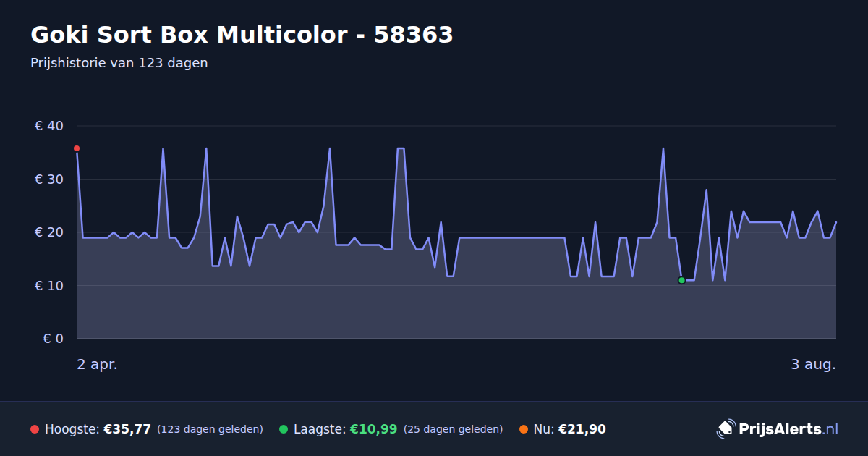Image resolution: width=868 pixels, height=456 pixels.
Task: Click the € 40 axis label
Action: pos(49,126)
